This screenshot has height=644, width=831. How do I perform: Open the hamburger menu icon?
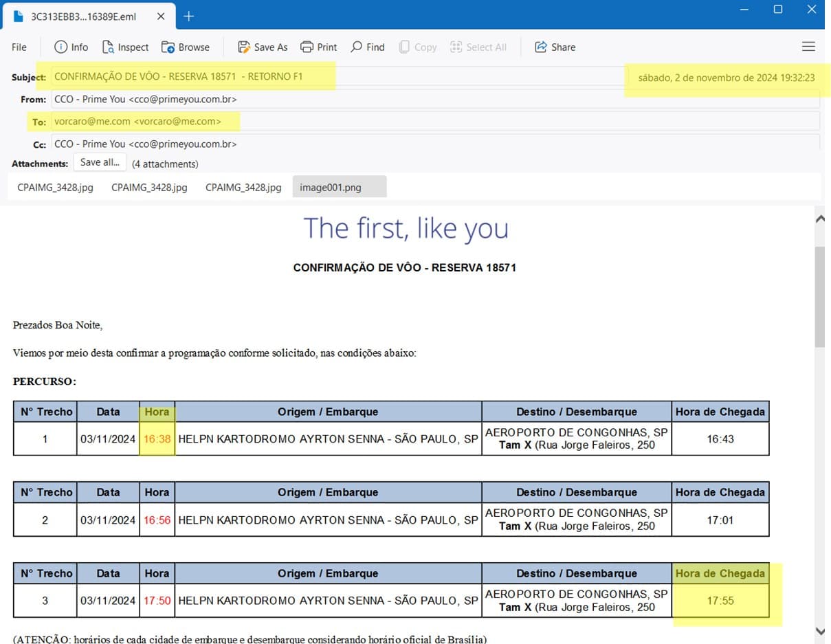click(x=808, y=47)
